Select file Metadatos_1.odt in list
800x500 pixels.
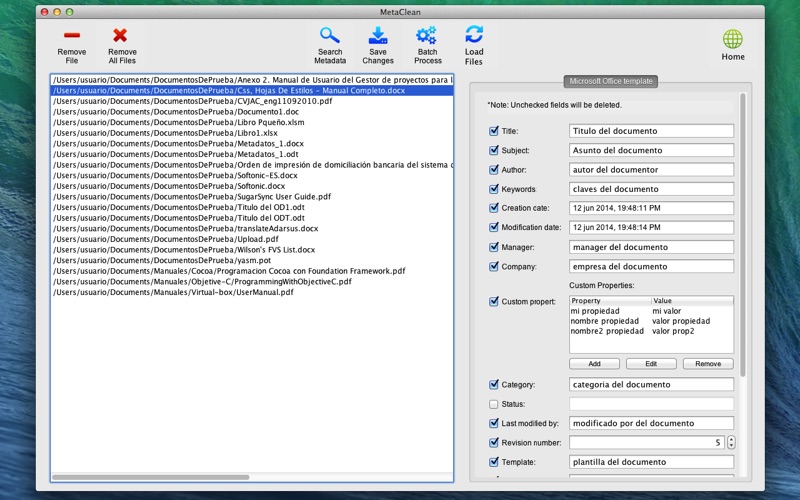(252, 154)
